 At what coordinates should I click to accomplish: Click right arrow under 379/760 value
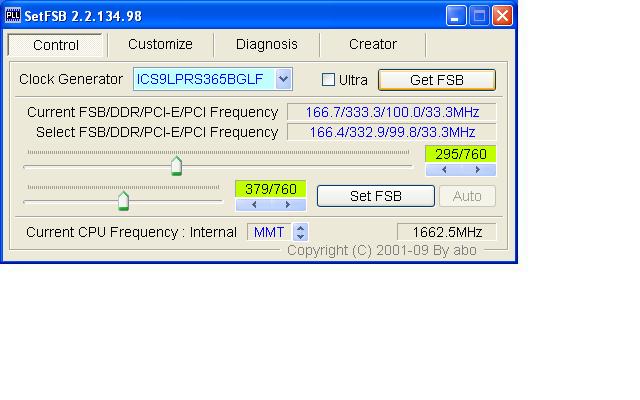[288, 204]
